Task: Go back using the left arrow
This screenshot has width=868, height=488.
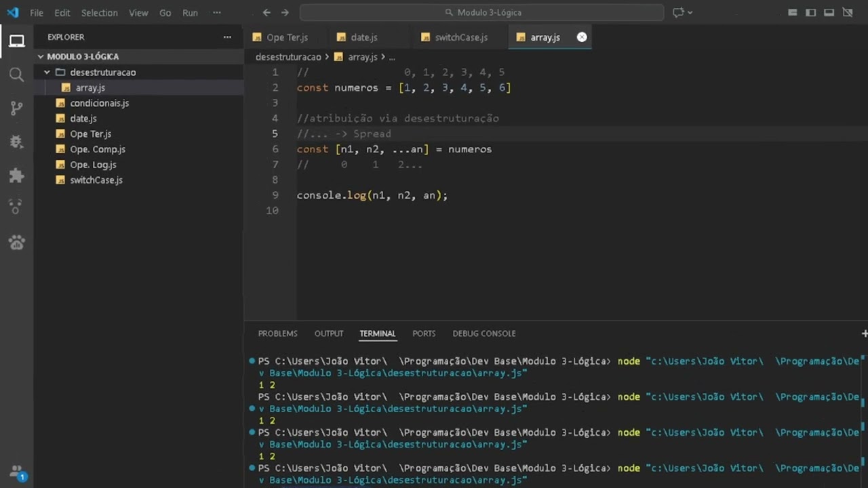Action: [267, 12]
